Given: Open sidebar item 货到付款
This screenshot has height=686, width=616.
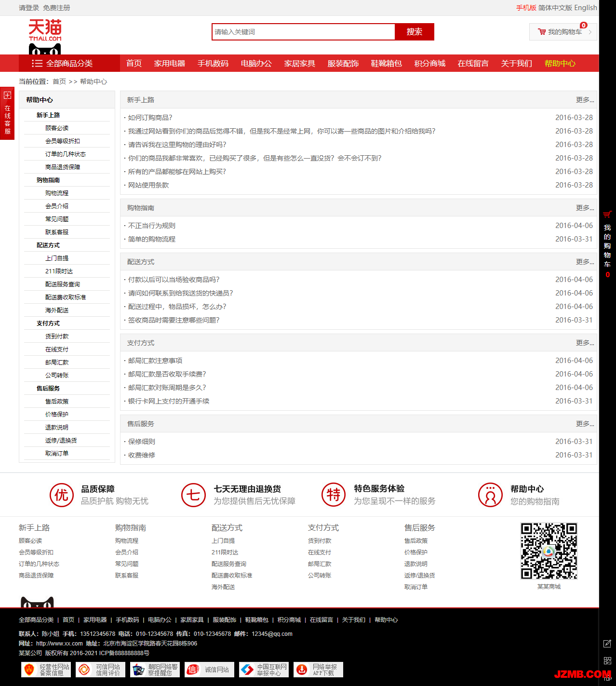Looking at the screenshot, I should (x=57, y=336).
